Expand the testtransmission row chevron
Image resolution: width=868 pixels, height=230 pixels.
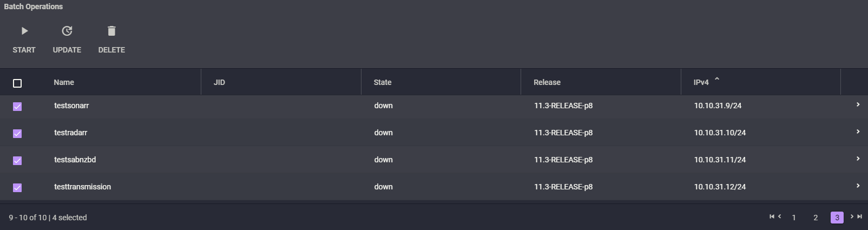(x=858, y=186)
